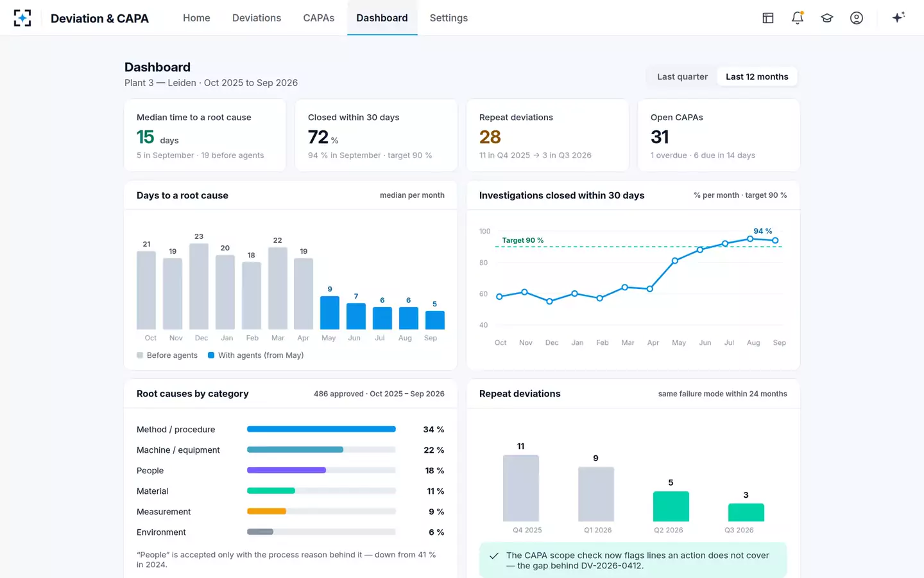The image size is (924, 578).
Task: Go to the Home tab
Action: [196, 18]
